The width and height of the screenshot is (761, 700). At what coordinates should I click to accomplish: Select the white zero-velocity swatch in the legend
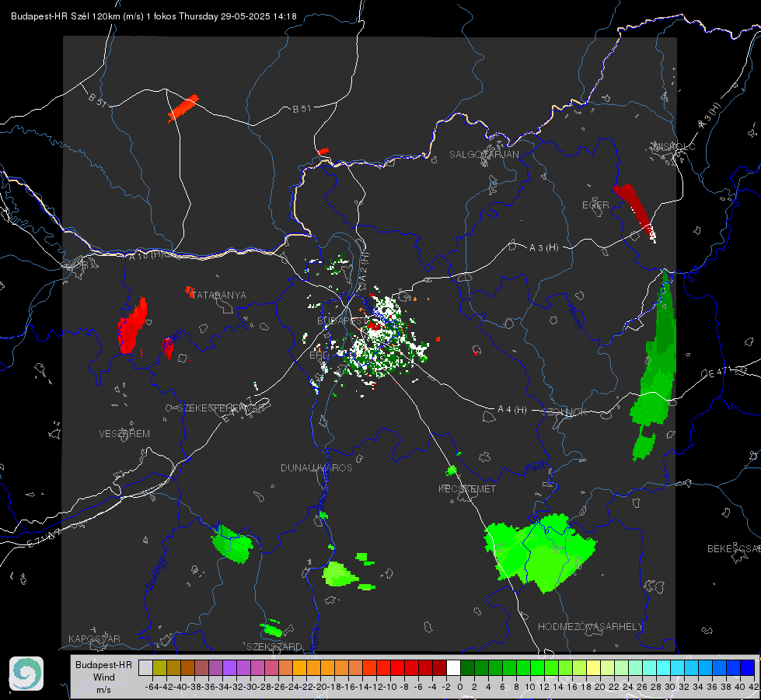[x=453, y=667]
